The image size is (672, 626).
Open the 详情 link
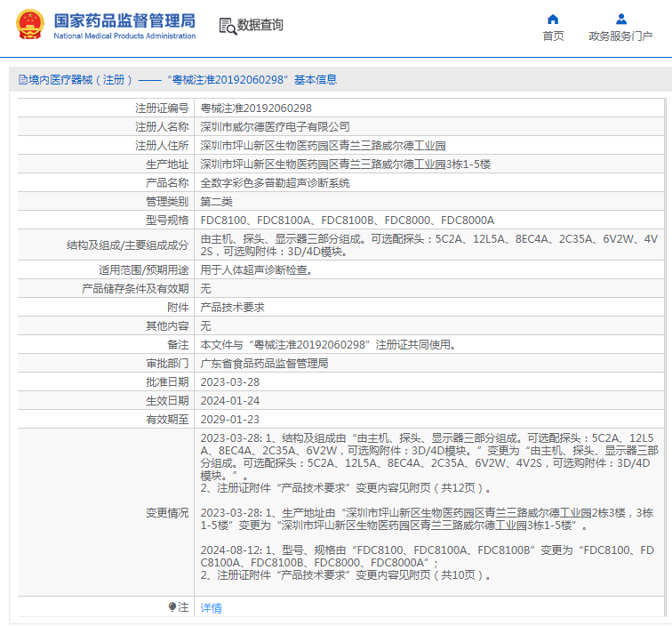click(x=212, y=607)
